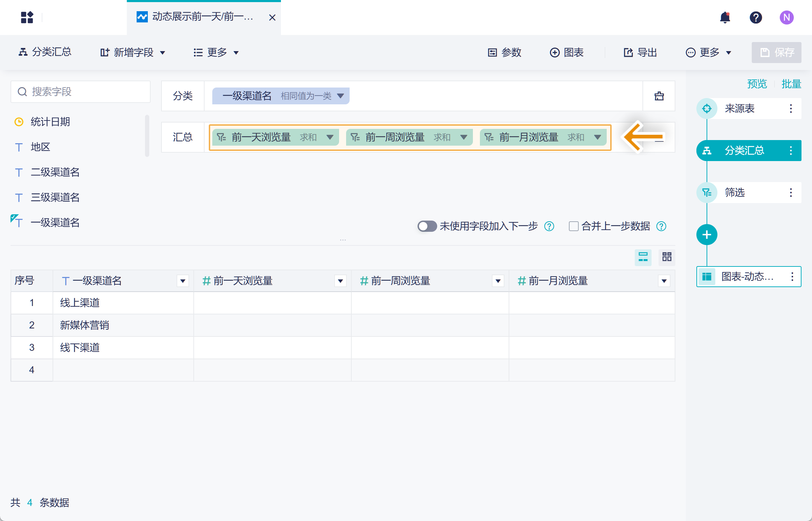
Task: Click the notification bell icon
Action: coord(725,18)
